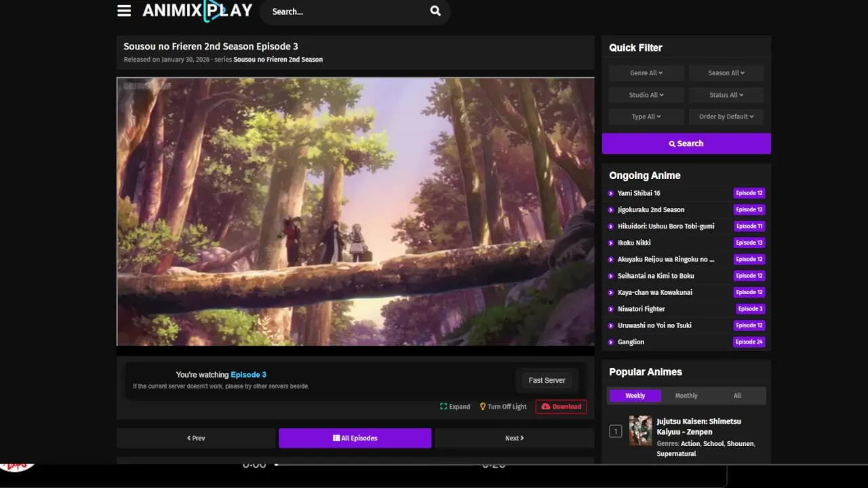868x488 pixels.
Task: Open Hikuidori: Ushuu Boro Tobi-gumi link
Action: [x=666, y=226]
